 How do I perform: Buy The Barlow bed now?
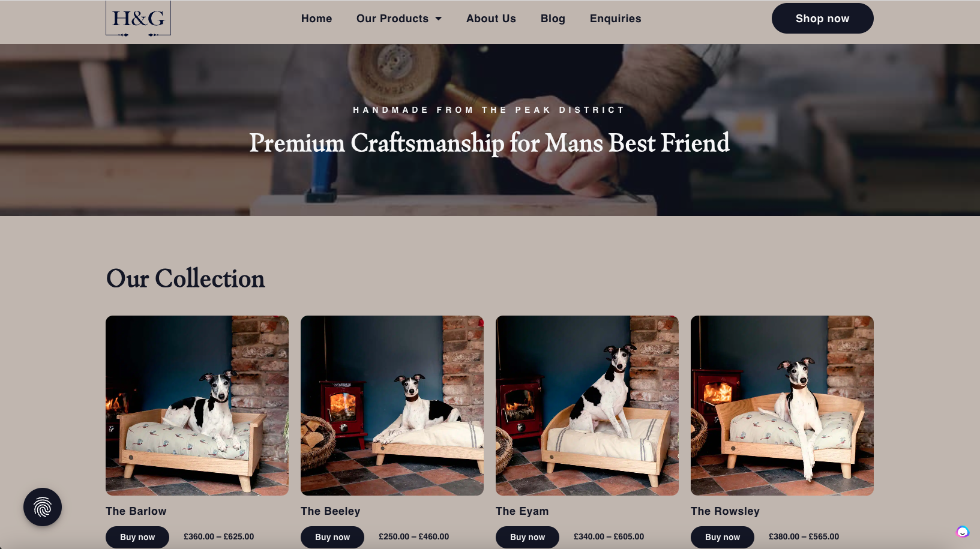[137, 537]
